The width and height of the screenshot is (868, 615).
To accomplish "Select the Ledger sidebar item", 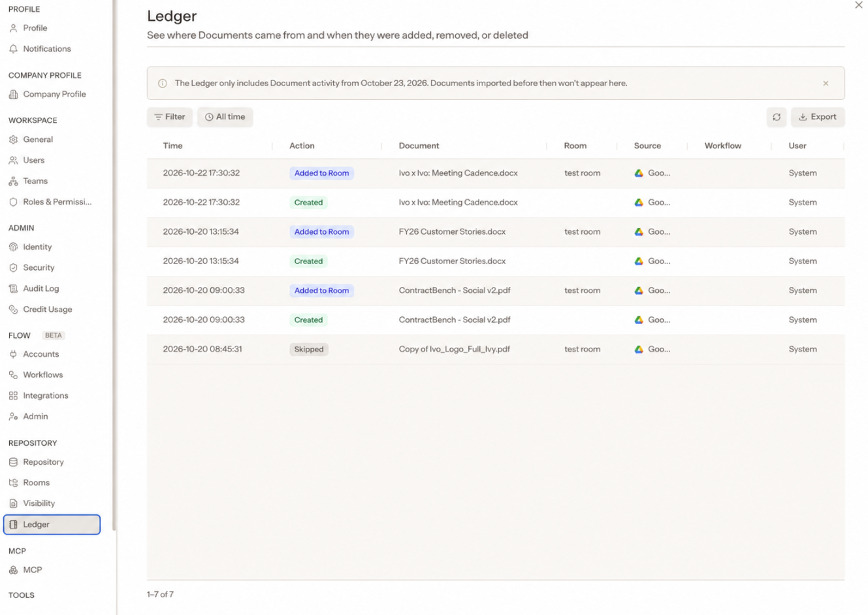I will click(x=52, y=525).
